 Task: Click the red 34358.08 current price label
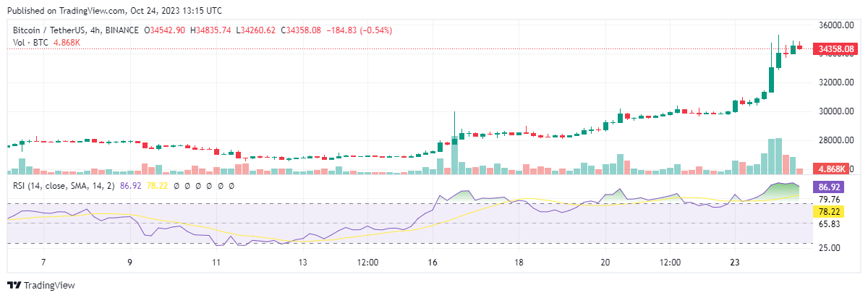click(836, 49)
